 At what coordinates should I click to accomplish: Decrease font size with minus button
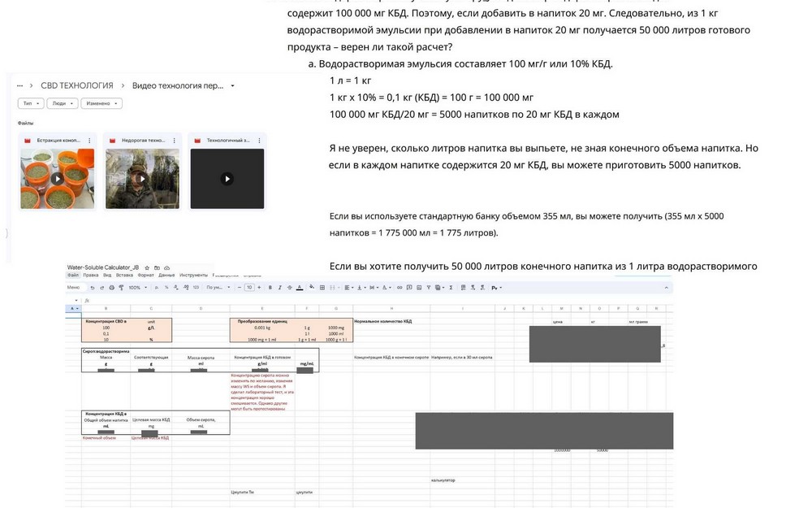(240, 288)
